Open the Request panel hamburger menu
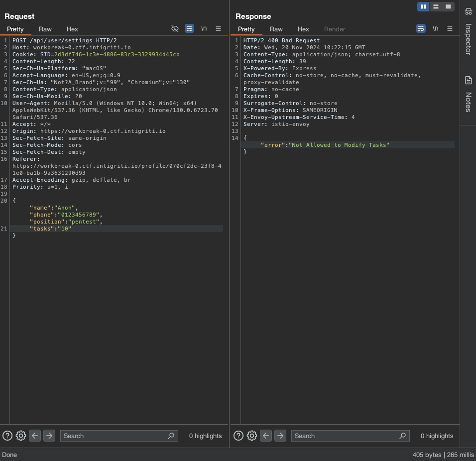Image resolution: width=476 pixels, height=461 pixels. point(218,29)
